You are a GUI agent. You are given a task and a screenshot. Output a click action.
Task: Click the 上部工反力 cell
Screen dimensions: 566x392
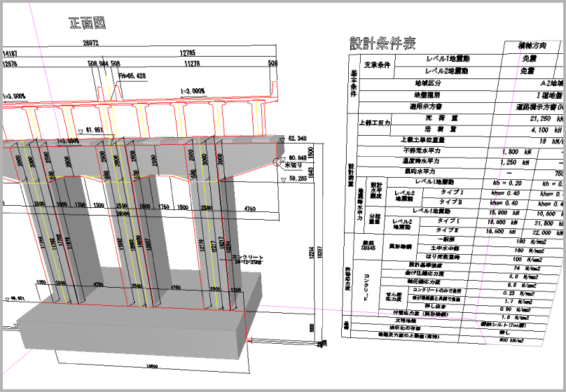[x=375, y=123]
